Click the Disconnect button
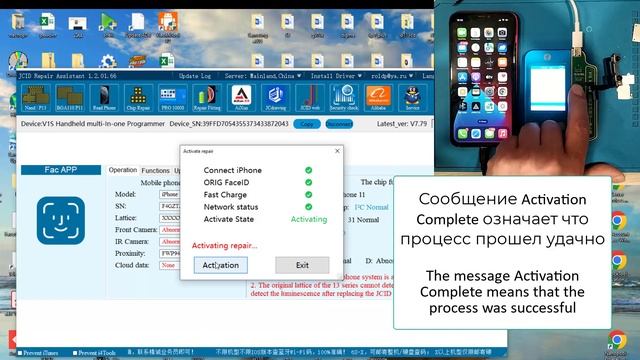 pos(339,124)
